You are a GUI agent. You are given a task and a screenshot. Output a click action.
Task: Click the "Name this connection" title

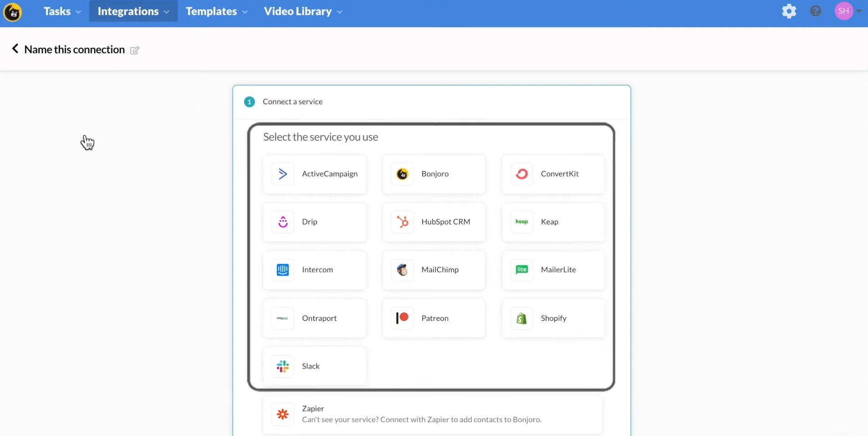[x=75, y=50]
